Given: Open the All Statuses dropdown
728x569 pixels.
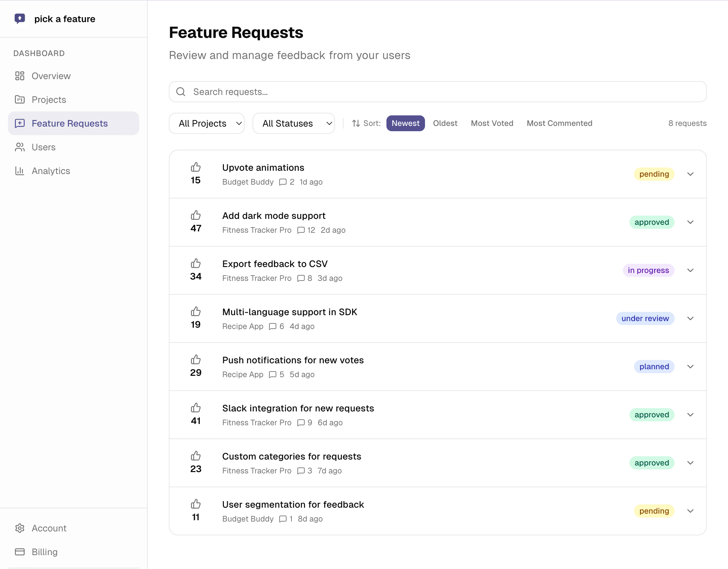Looking at the screenshot, I should pyautogui.click(x=294, y=123).
